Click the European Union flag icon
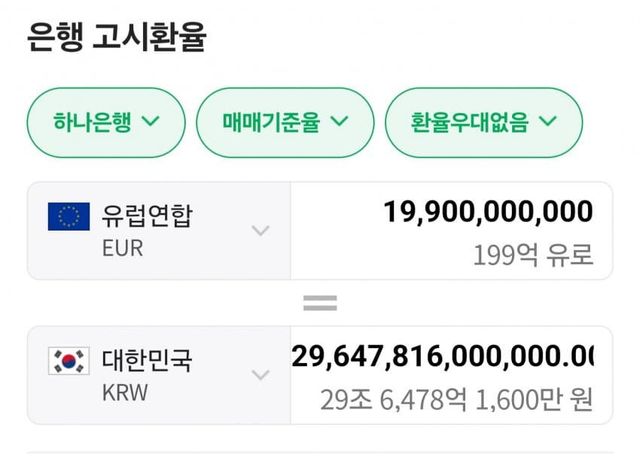The image size is (640, 468). click(69, 217)
